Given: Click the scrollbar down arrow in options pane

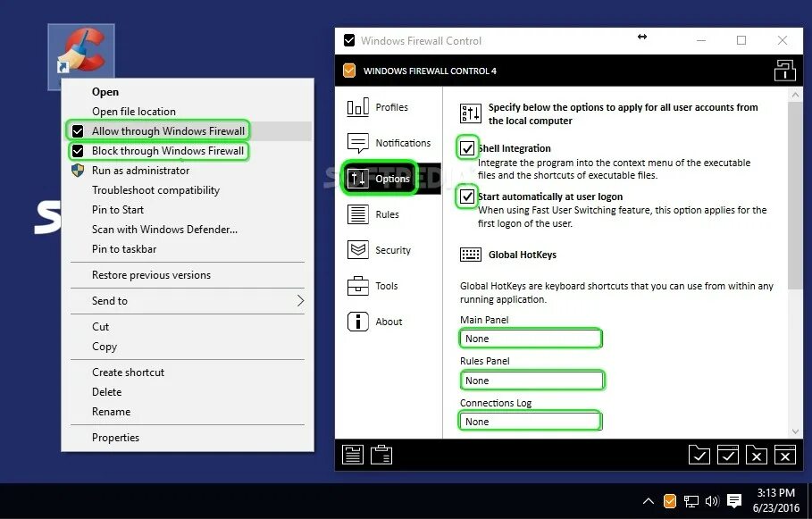Looking at the screenshot, I should tap(795, 431).
